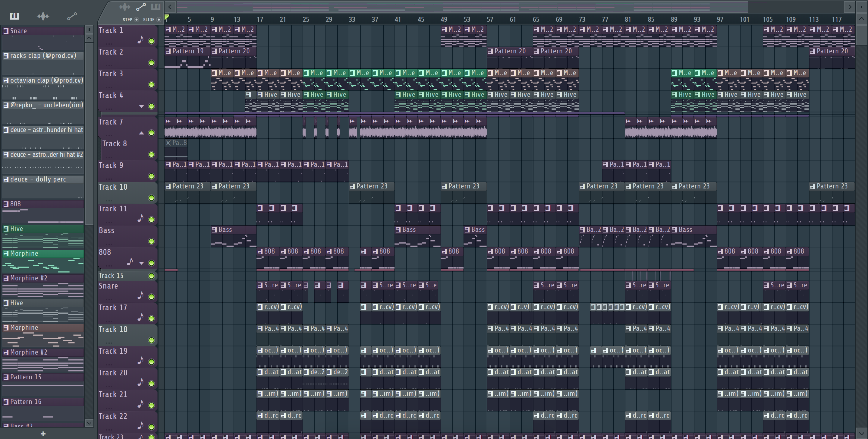Click bar 97 on the timeline ruler

pyautogui.click(x=720, y=20)
